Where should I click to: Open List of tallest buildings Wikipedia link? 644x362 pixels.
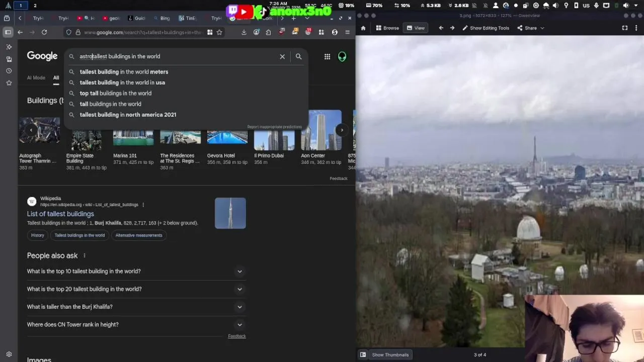[60, 214]
